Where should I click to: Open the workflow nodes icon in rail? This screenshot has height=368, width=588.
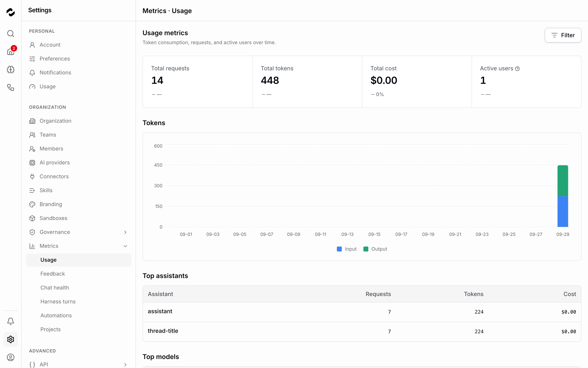point(10,88)
